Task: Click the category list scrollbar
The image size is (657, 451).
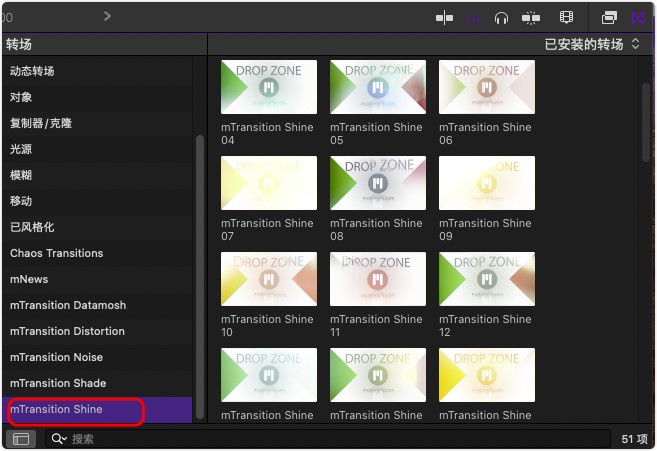Action: pos(200,277)
